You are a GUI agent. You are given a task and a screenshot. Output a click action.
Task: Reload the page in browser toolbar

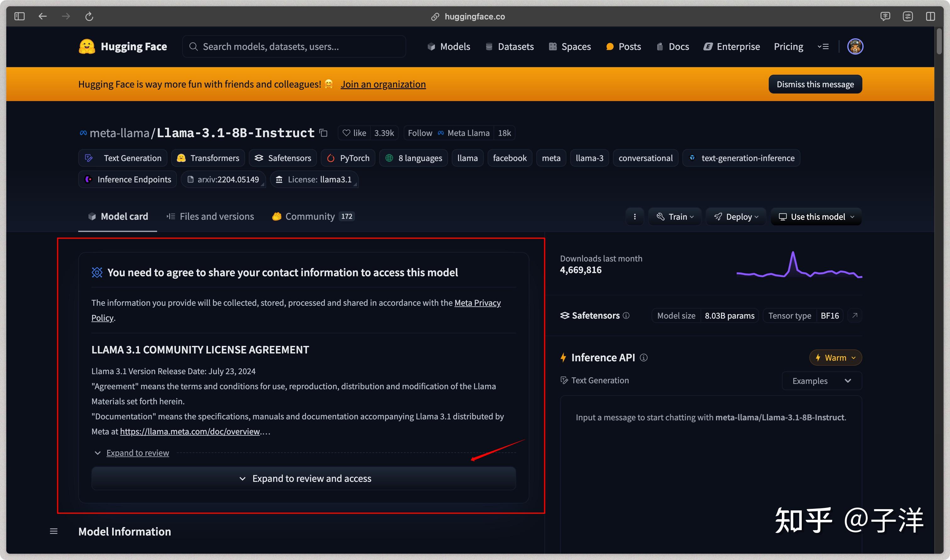[x=89, y=16]
